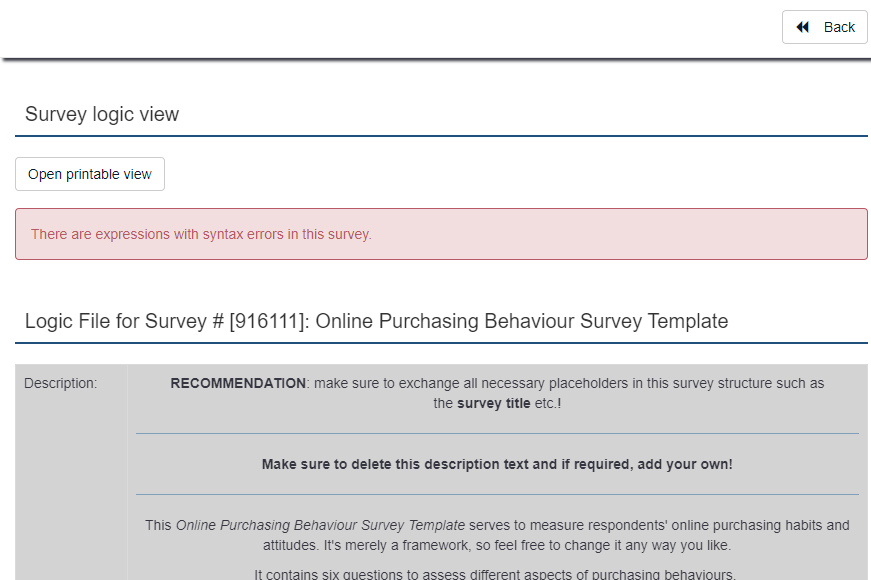Click the 'Description:' row label
Screen dimensions: 871x580
61,383
